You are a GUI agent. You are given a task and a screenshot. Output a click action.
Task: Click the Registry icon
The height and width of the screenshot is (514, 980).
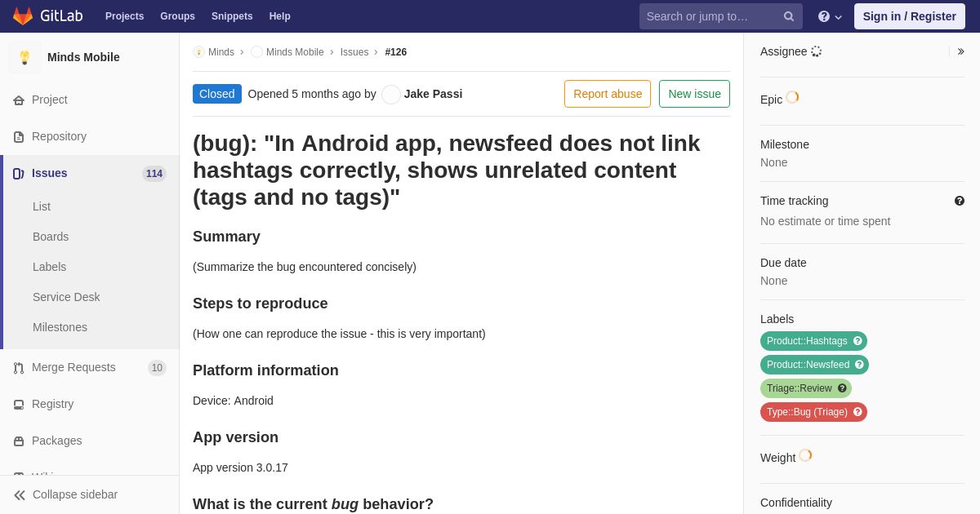coord(19,405)
